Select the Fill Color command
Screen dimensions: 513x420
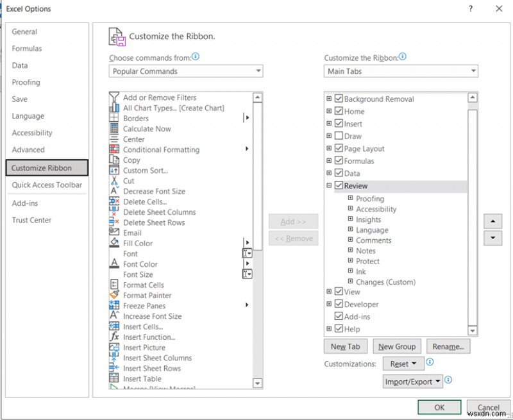[x=137, y=243]
